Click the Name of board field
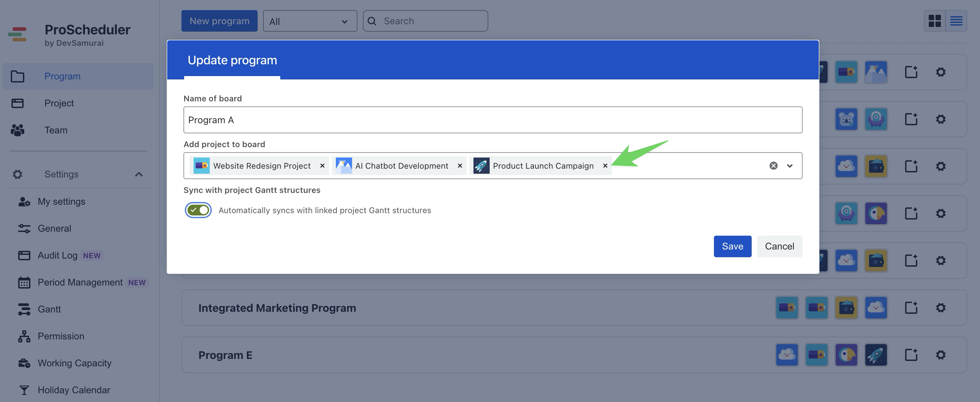The width and height of the screenshot is (980, 402). (x=492, y=120)
